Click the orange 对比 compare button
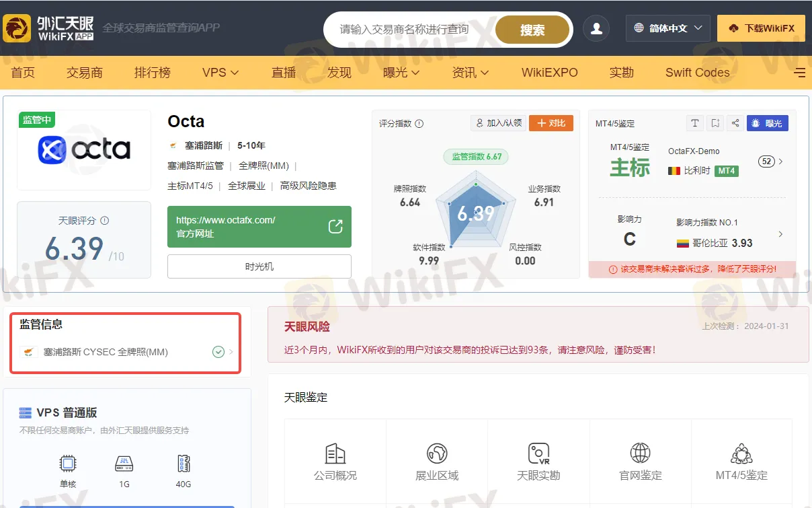 click(551, 123)
